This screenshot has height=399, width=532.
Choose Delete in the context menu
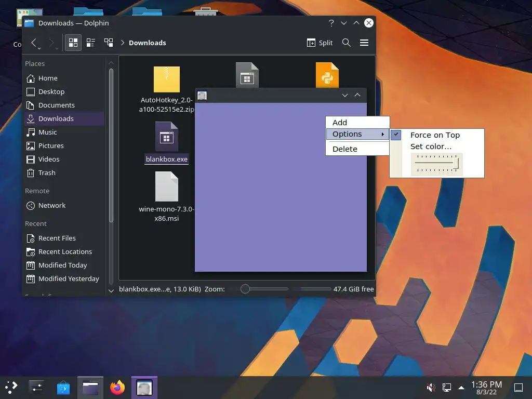(x=357, y=149)
